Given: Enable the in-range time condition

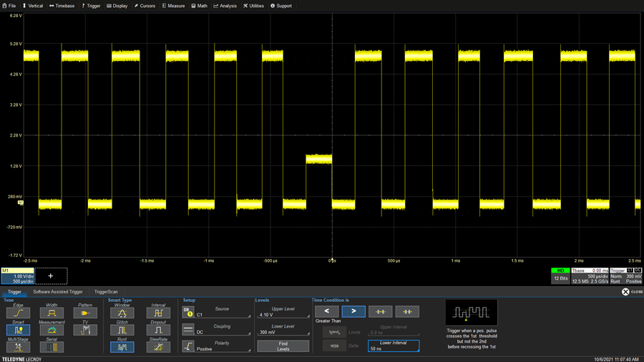Looking at the screenshot, I should pyautogui.click(x=380, y=311).
